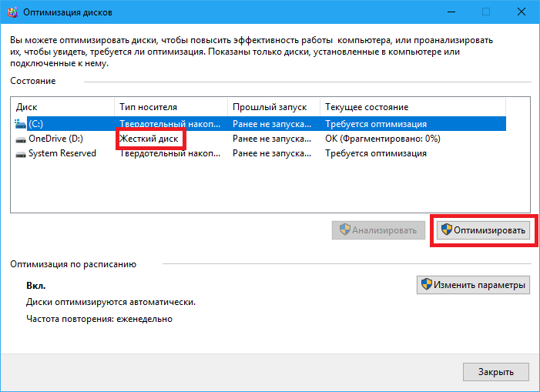The height and width of the screenshot is (392, 540).
Task: Sort by the Диск column header
Action: (x=62, y=107)
